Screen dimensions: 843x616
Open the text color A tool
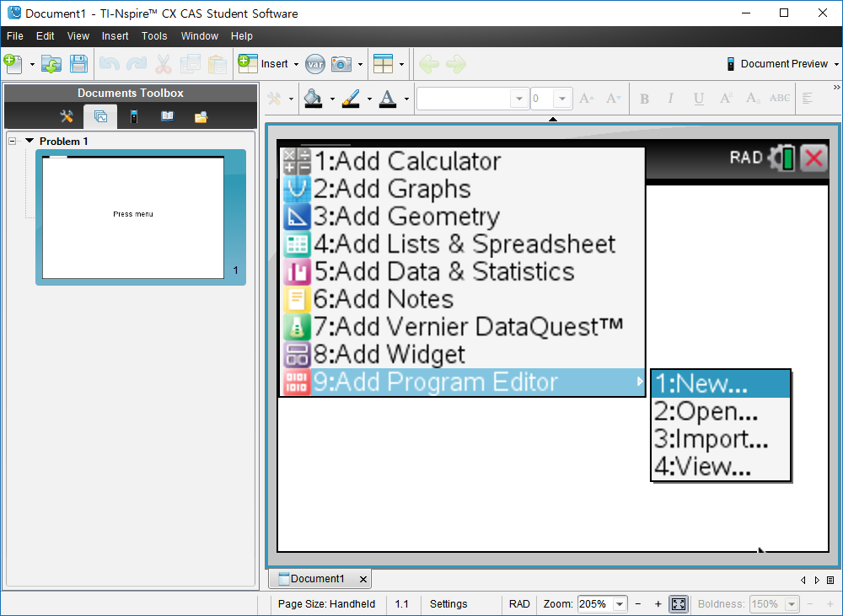pos(388,99)
